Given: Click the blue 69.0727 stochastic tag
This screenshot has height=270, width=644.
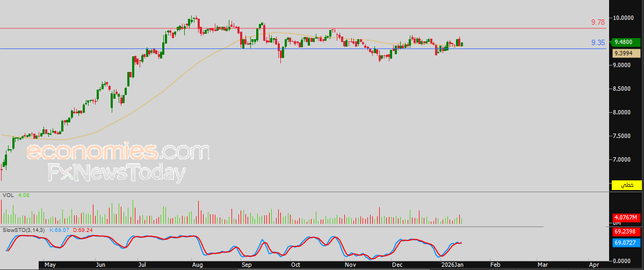Looking at the screenshot, I should coord(626,243).
